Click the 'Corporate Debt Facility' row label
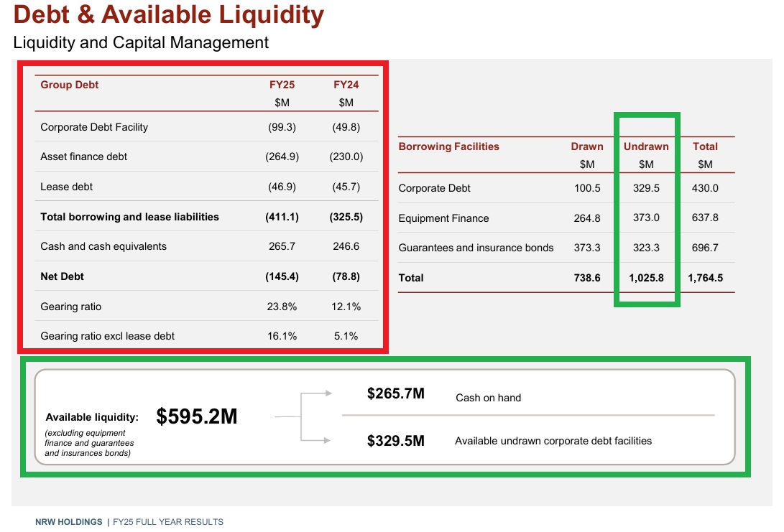 pyautogui.click(x=94, y=127)
